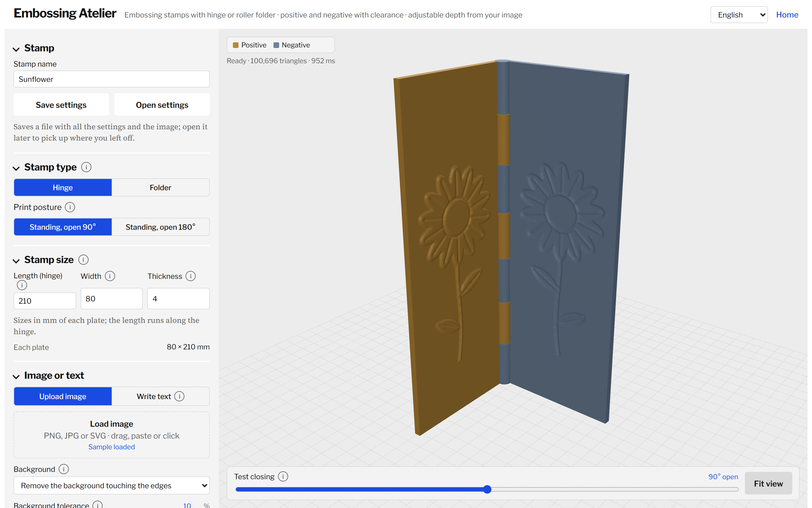Click the Width input field
The width and height of the screenshot is (812, 508).
tap(111, 298)
